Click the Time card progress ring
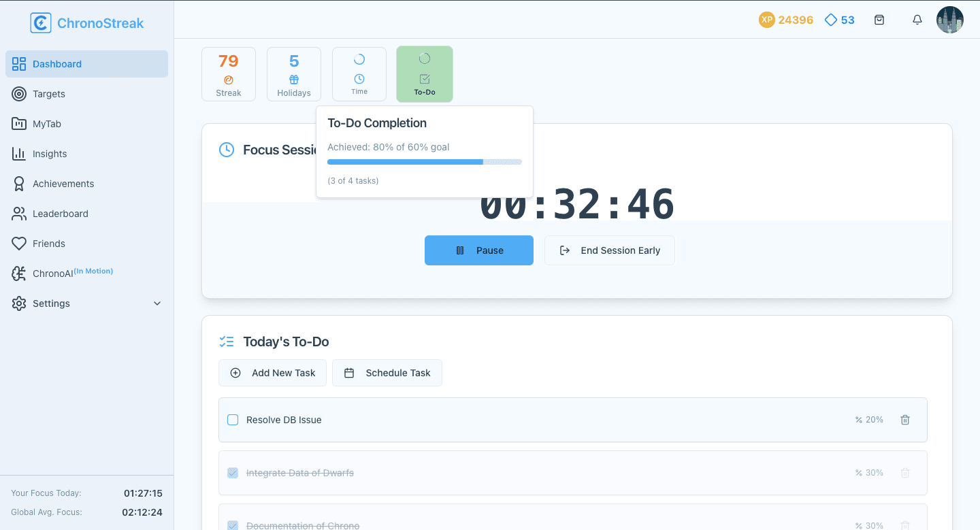Viewport: 980px width, 530px height. coord(359,59)
